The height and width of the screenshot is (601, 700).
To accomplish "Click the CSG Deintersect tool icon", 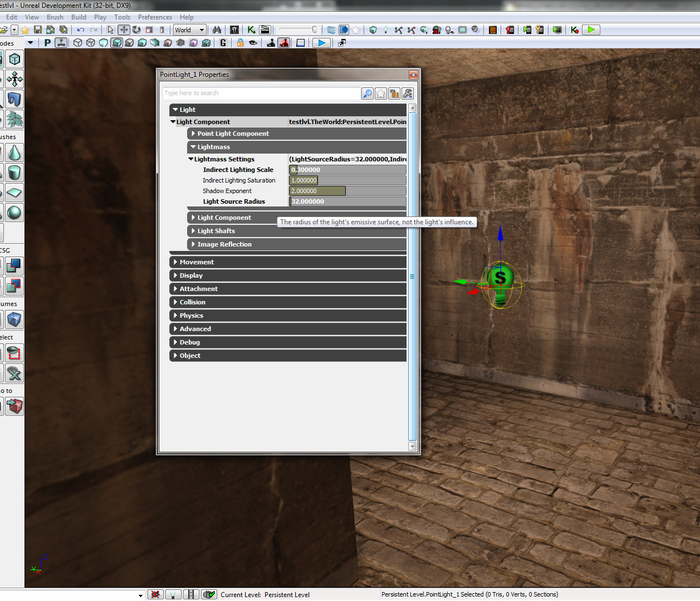I will point(14,286).
